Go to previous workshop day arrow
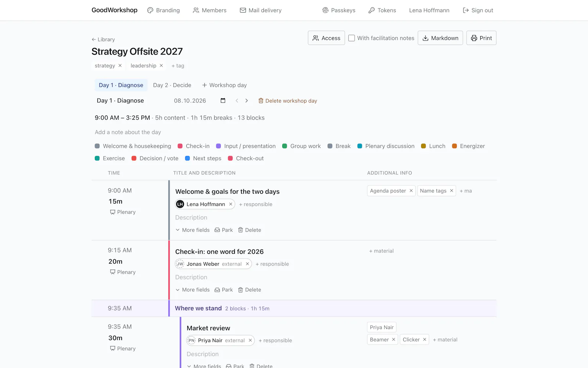Viewport: 588px width, 368px height. pyautogui.click(x=237, y=100)
